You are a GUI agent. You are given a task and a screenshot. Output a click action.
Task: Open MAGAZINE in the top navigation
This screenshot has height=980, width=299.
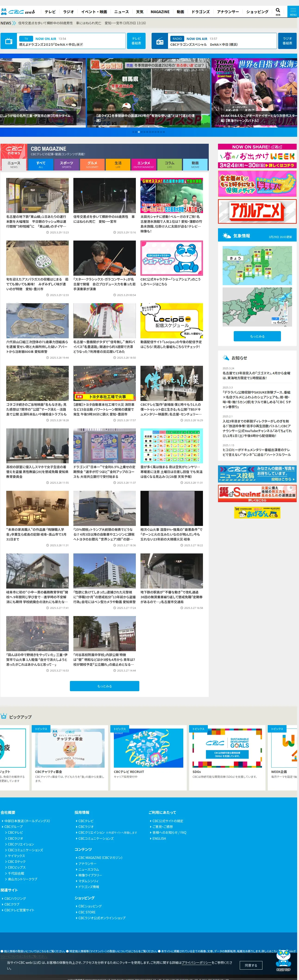pyautogui.click(x=160, y=12)
